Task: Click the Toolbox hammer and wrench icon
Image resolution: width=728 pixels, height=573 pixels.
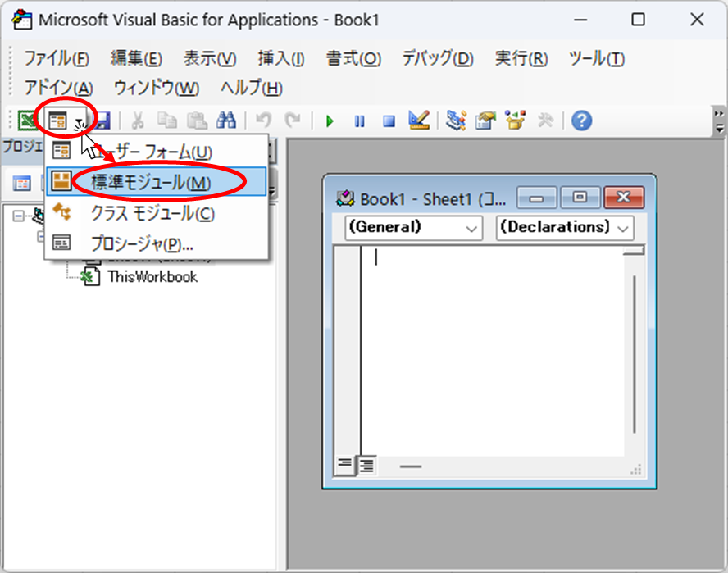Action: 545,121
